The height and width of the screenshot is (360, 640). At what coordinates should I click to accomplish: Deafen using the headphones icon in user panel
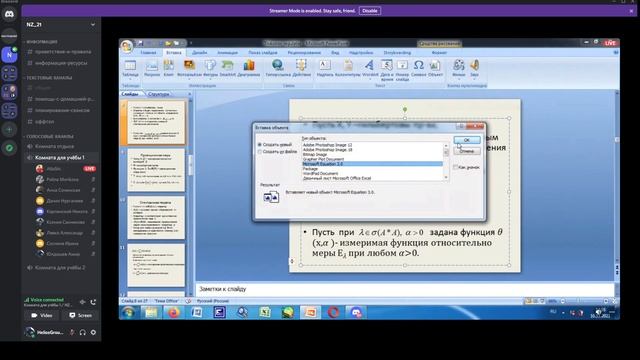tap(82, 332)
